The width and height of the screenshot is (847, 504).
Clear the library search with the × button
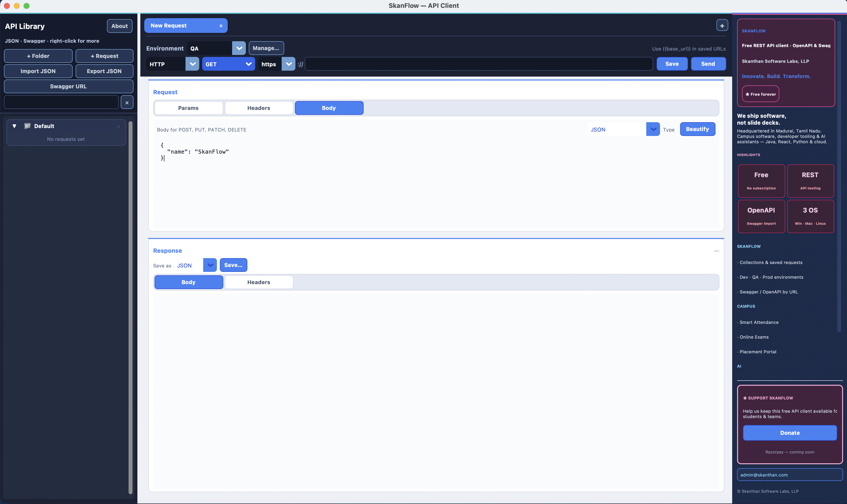point(127,102)
